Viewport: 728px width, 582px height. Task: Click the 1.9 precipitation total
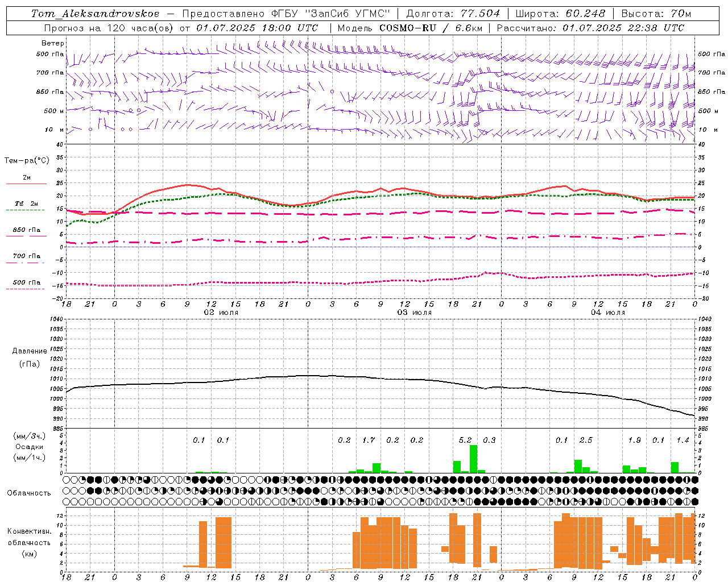pos(634,440)
